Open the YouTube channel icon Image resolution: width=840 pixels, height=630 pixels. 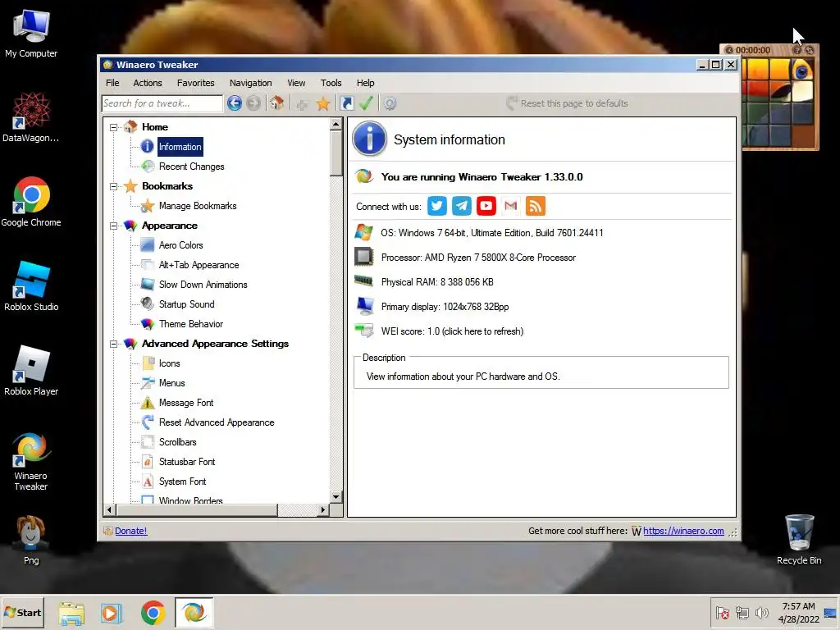point(486,206)
